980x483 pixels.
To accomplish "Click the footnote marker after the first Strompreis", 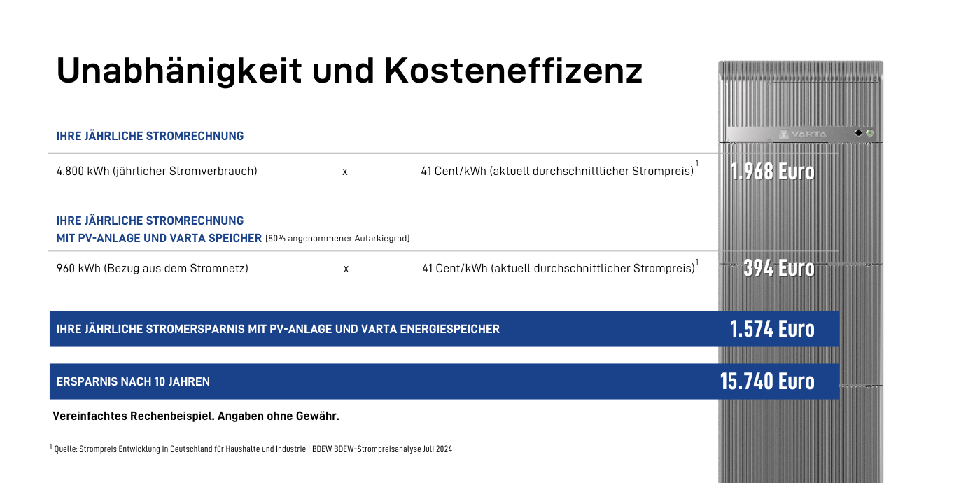I will tap(696, 164).
